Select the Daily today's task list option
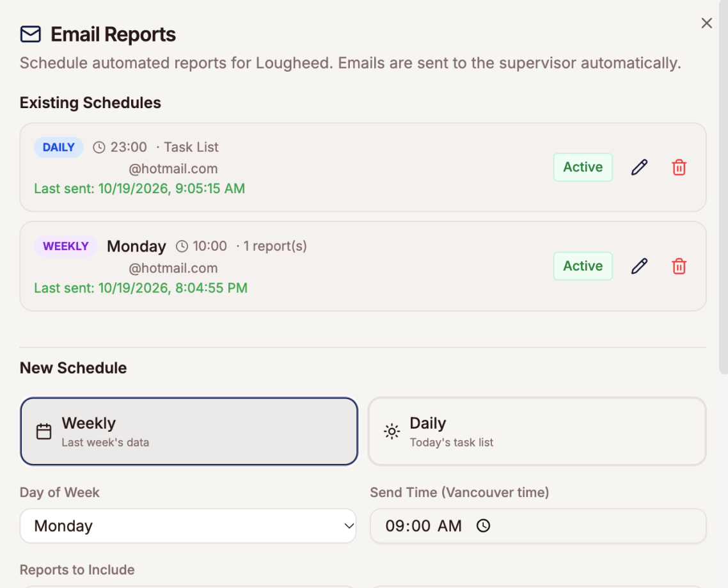Screen dimensions: 728x588 tap(537, 431)
